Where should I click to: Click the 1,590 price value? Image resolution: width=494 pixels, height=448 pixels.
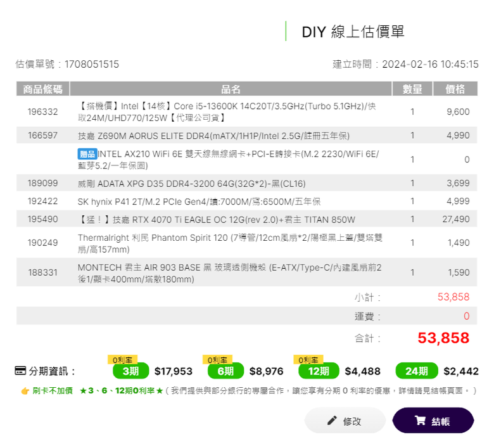click(459, 272)
